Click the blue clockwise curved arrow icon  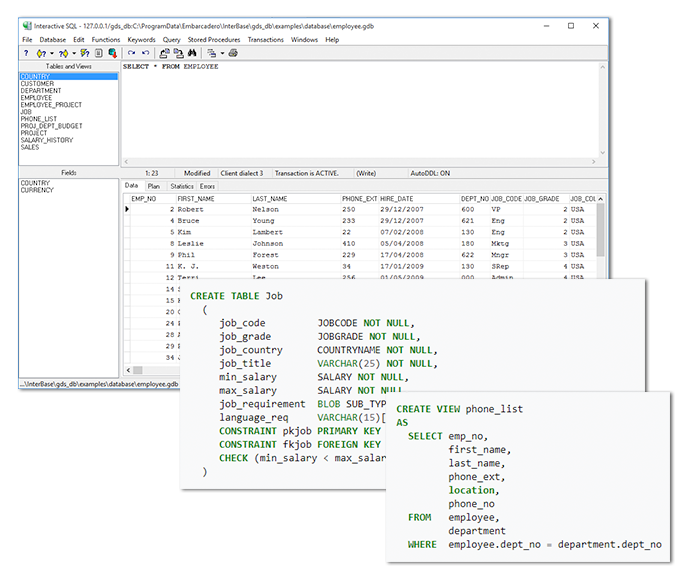(x=131, y=53)
